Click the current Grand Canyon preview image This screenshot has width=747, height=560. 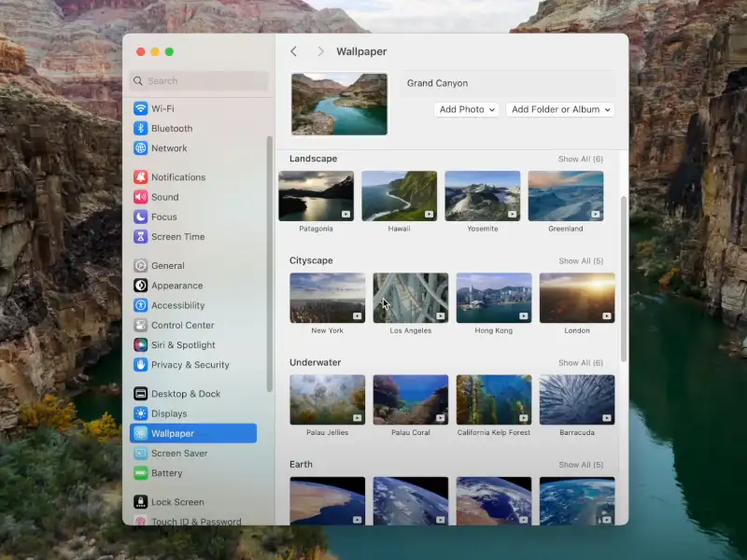tap(339, 105)
